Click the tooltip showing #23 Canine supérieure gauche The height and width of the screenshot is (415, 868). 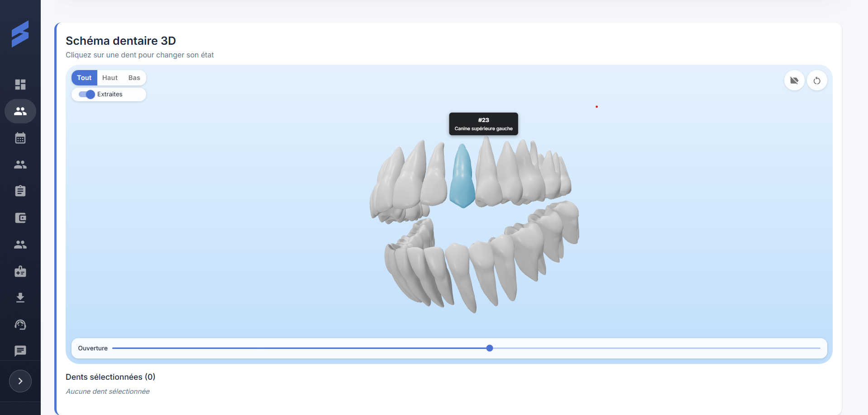pyautogui.click(x=483, y=123)
